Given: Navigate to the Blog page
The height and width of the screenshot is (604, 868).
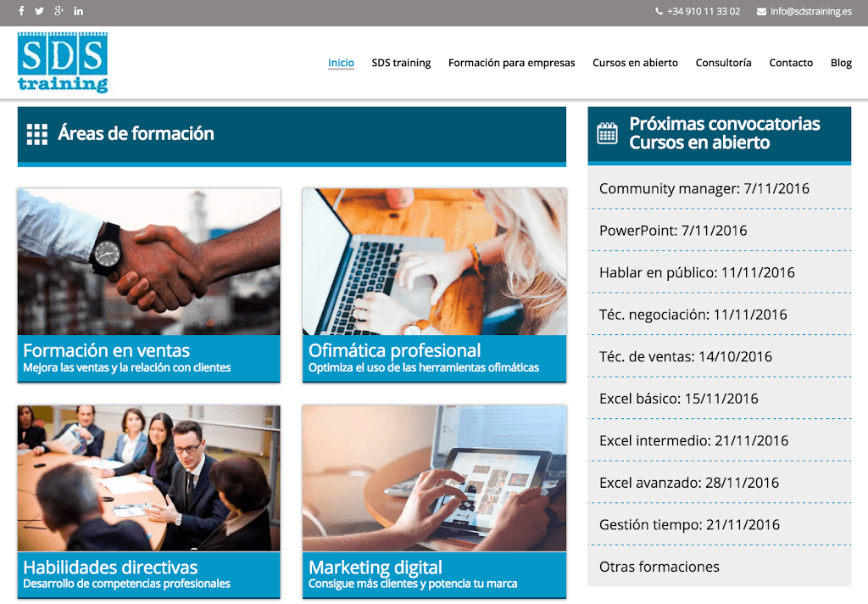Looking at the screenshot, I should point(841,63).
